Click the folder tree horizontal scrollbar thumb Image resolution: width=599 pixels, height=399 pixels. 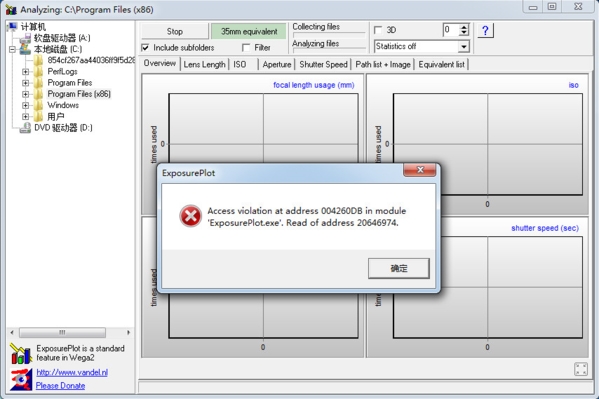[62, 332]
